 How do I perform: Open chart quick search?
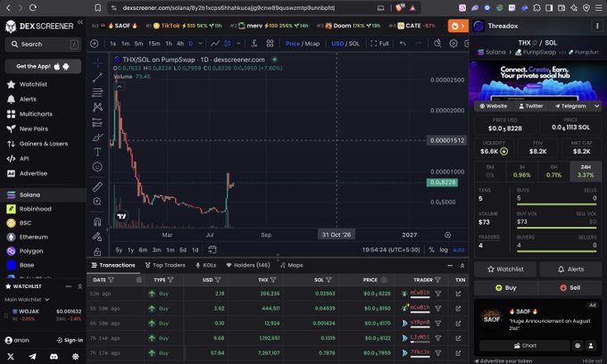437,44
